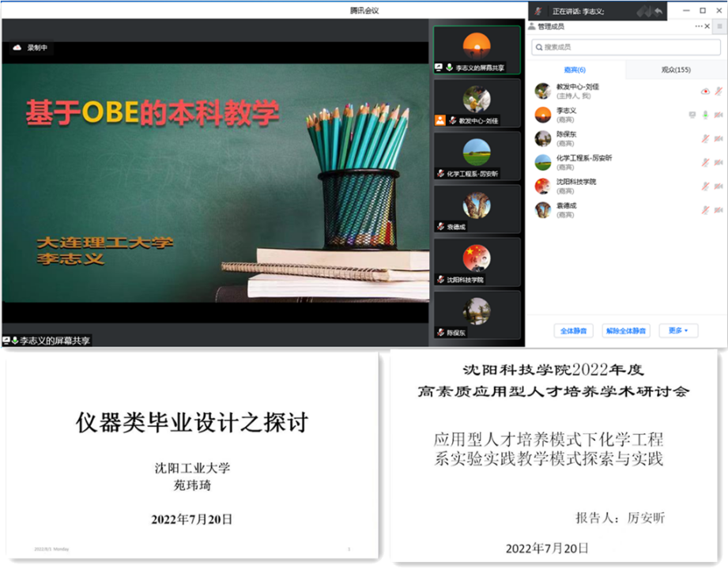728x569 pixels.
Task: Toggle the microphone for 教发中心-刘佳 in the member list
Action: pos(719,91)
